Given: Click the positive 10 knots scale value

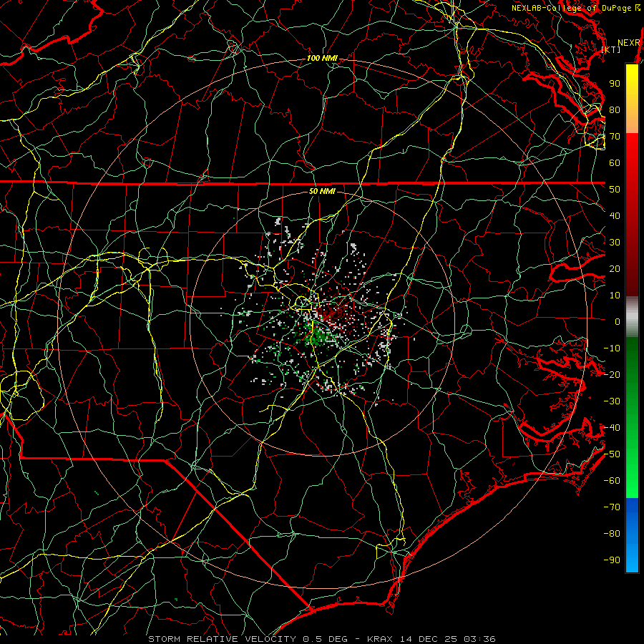Looking at the screenshot, I should point(615,296).
